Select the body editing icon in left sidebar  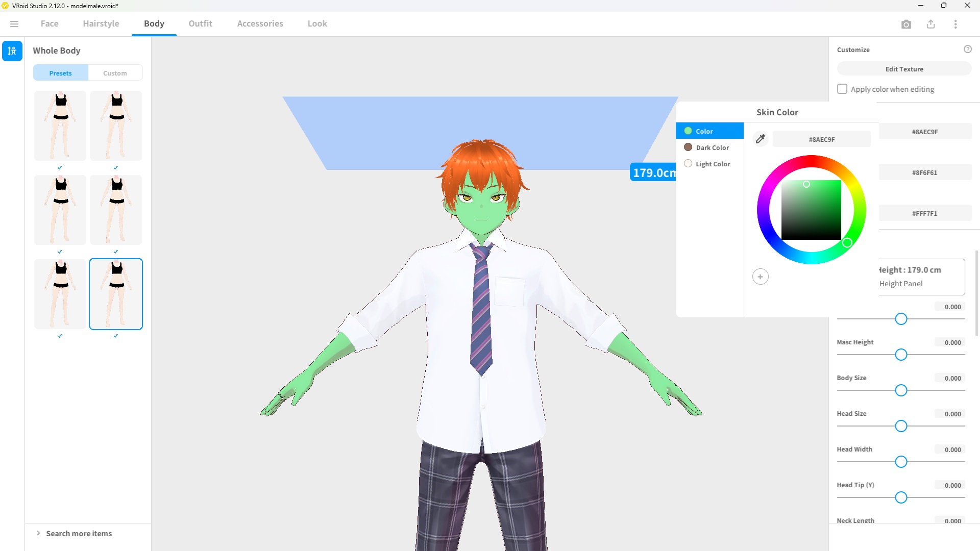click(x=12, y=51)
